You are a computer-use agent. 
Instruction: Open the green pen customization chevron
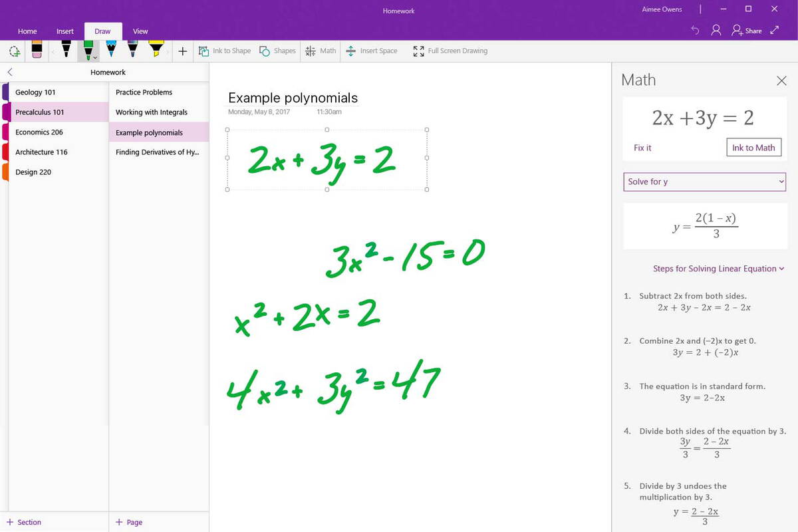click(x=95, y=58)
